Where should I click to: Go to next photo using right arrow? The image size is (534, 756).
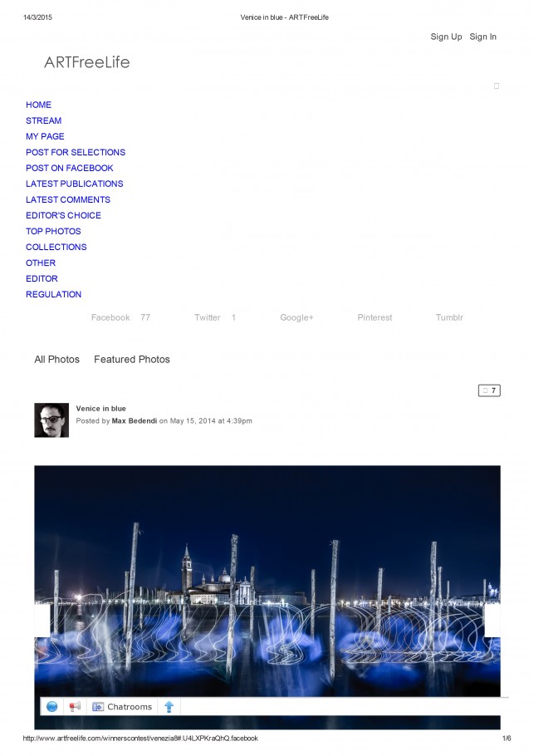pyautogui.click(x=492, y=620)
